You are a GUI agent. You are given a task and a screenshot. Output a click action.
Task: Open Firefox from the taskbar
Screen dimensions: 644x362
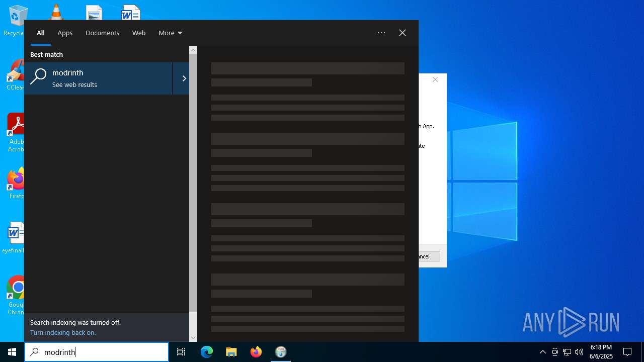pos(256,352)
